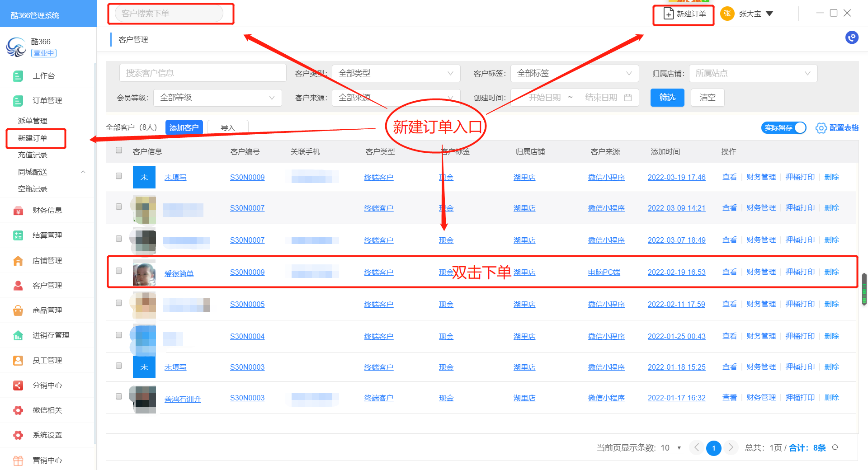
Task: Click the blue 筛选 button
Action: coord(667,98)
